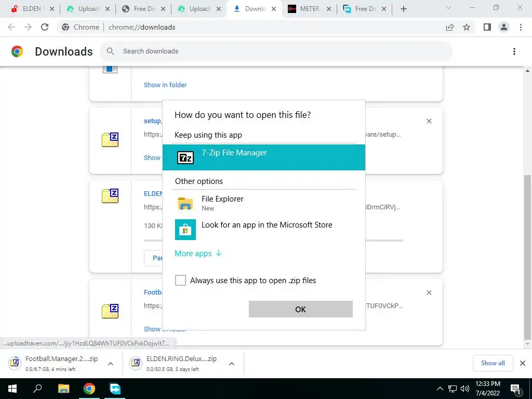Bookmark this page with star
532x399 pixels.
click(x=467, y=27)
